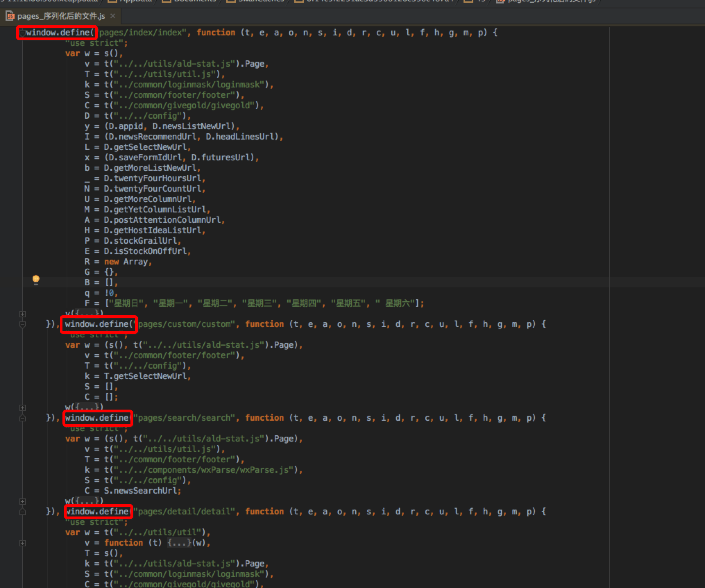The image size is (705, 588).
Task: Expand the folded function (t) body via its gutter marker
Action: [23, 543]
